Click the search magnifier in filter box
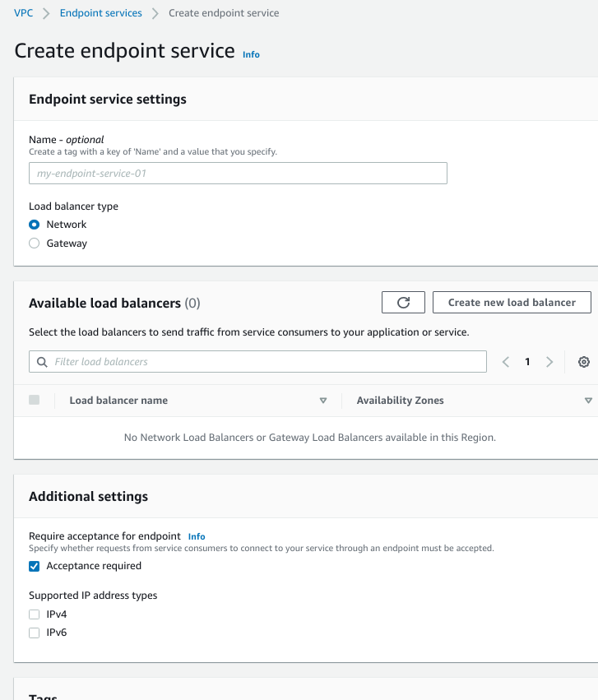598x700 pixels. (x=43, y=362)
